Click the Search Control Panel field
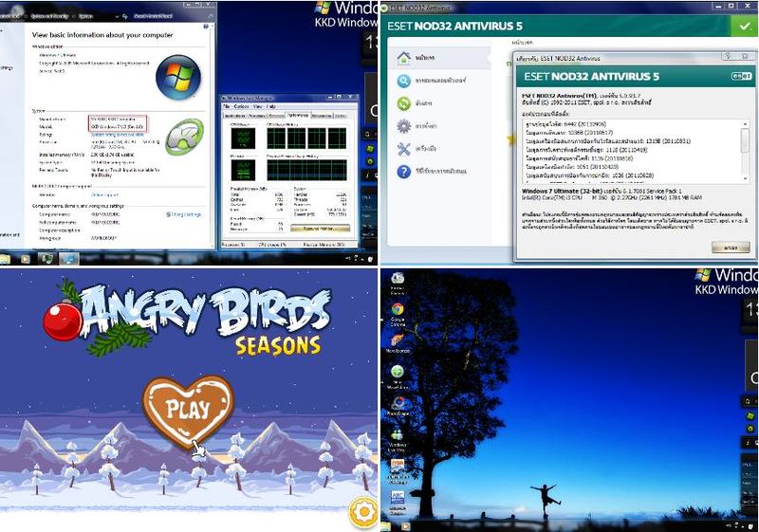The image size is (759, 532). pos(172,16)
